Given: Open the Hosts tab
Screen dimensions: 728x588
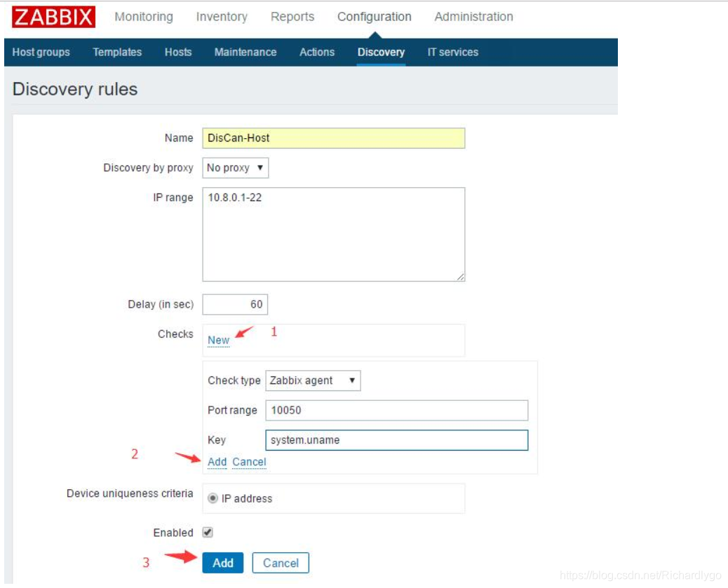Looking at the screenshot, I should [177, 52].
